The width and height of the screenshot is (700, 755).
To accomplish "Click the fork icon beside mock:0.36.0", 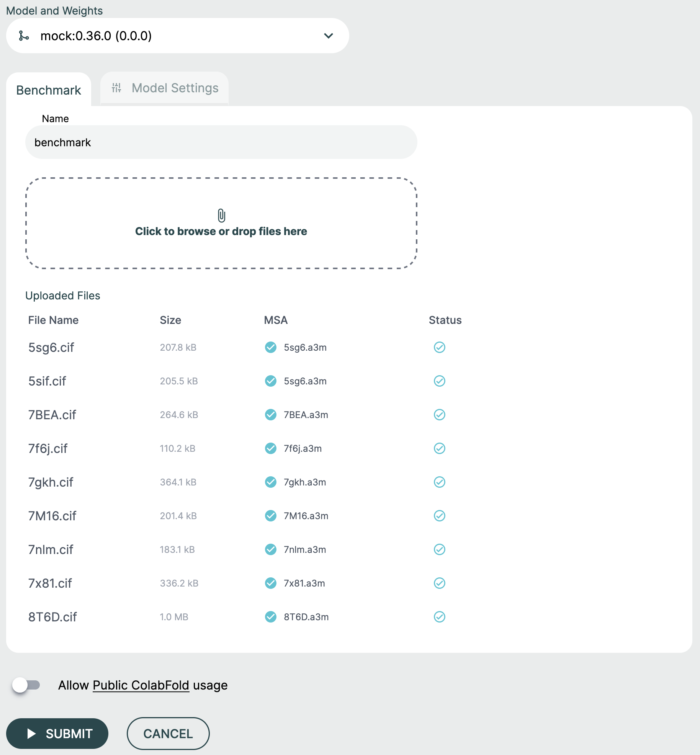I will point(23,36).
